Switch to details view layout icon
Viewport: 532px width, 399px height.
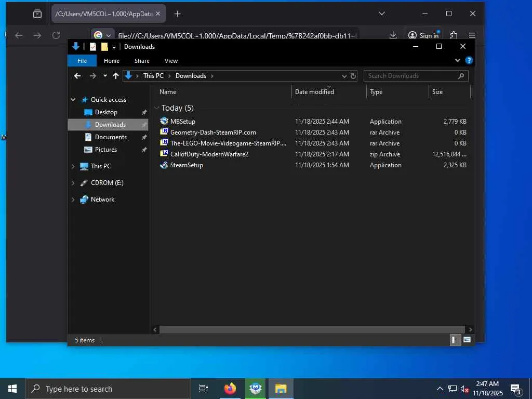pyautogui.click(x=455, y=340)
